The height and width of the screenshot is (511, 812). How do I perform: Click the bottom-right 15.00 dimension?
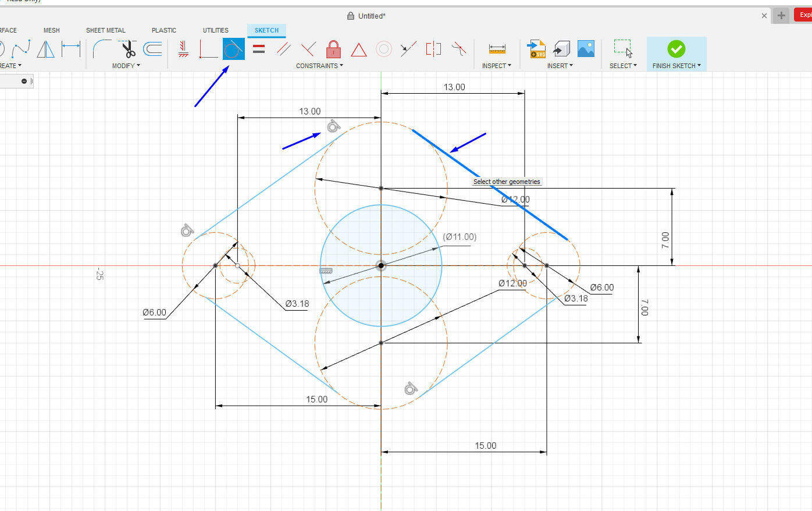(486, 446)
